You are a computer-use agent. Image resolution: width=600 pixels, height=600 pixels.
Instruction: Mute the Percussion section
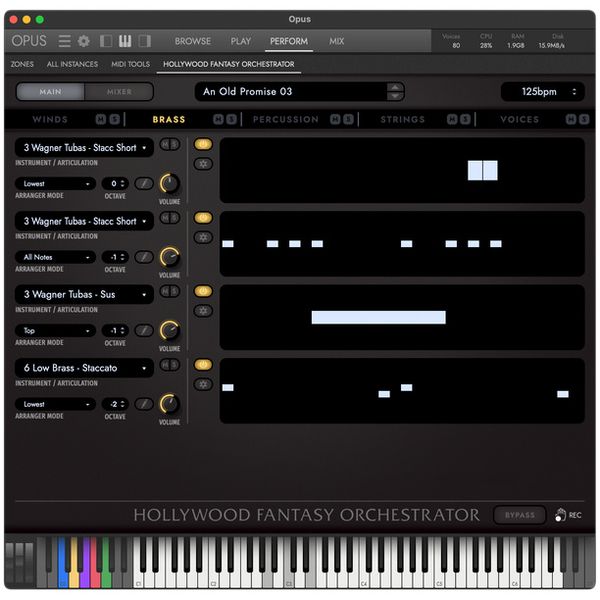pyautogui.click(x=335, y=119)
